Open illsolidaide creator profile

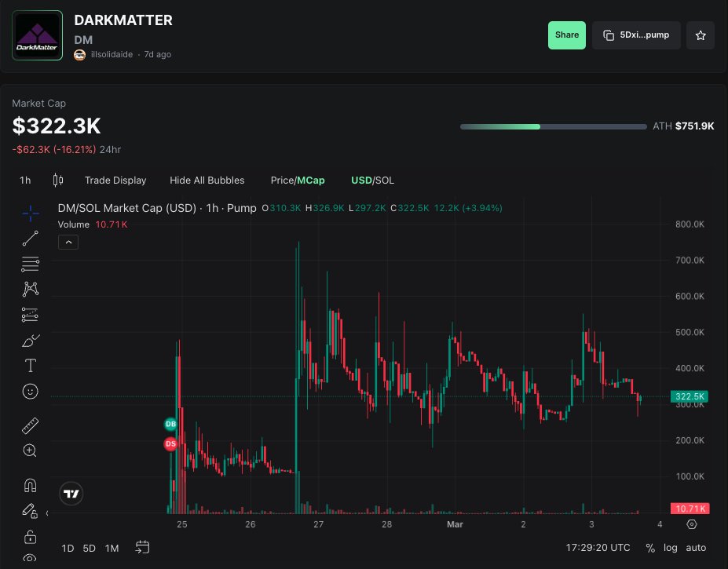point(112,54)
